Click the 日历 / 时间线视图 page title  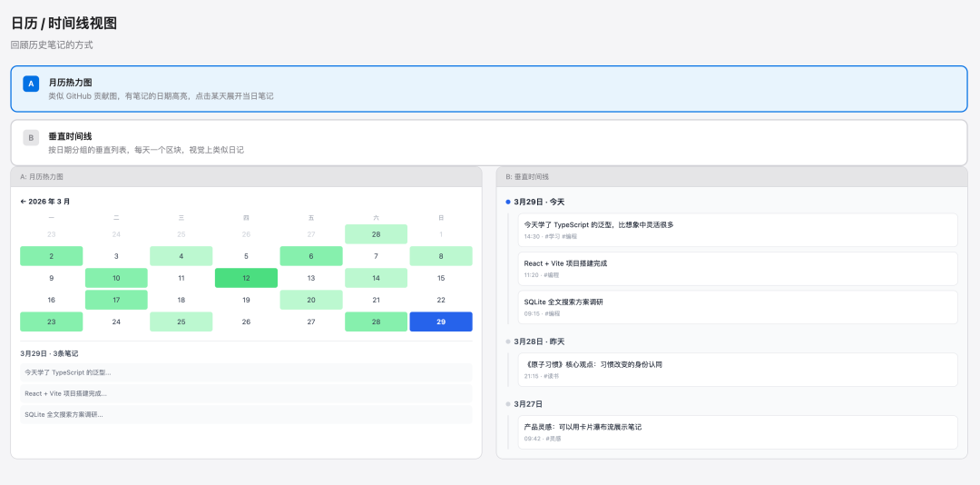(64, 24)
